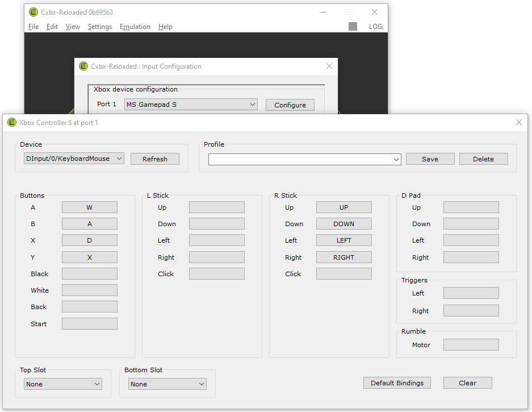This screenshot has height=412, width=532.
Task: Rebind R Stick Up mapped to UP
Action: pyautogui.click(x=344, y=207)
